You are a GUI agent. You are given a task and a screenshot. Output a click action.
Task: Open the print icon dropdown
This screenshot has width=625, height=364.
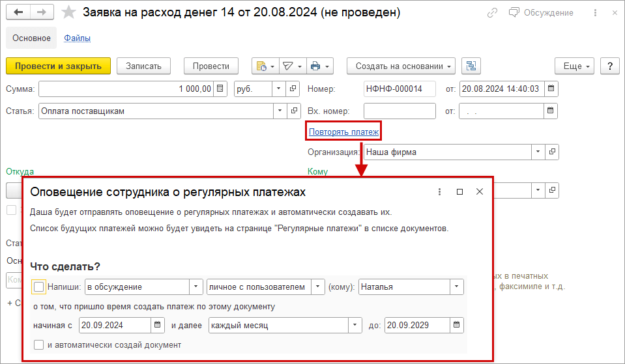(320, 66)
